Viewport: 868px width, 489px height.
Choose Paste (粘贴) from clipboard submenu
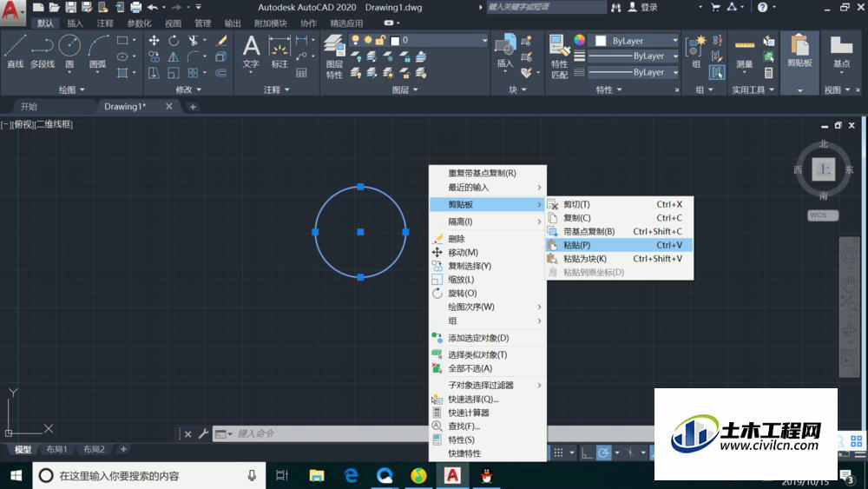tap(620, 245)
